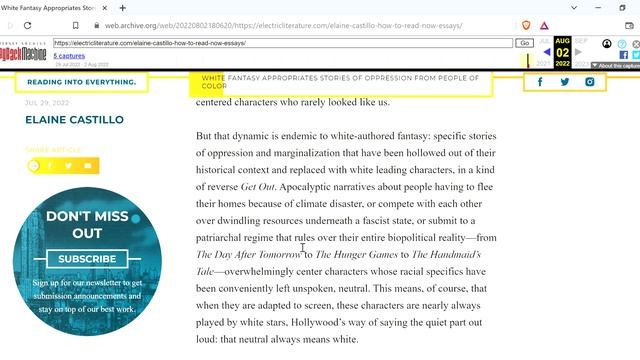The image size is (640, 360).
Task: Click the browser address bar URL
Action: (283, 25)
